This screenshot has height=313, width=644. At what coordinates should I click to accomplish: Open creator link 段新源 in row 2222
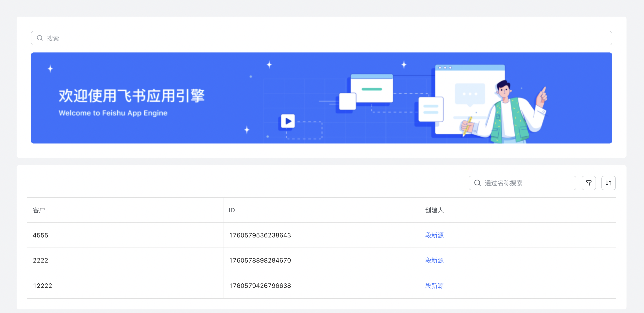434,260
